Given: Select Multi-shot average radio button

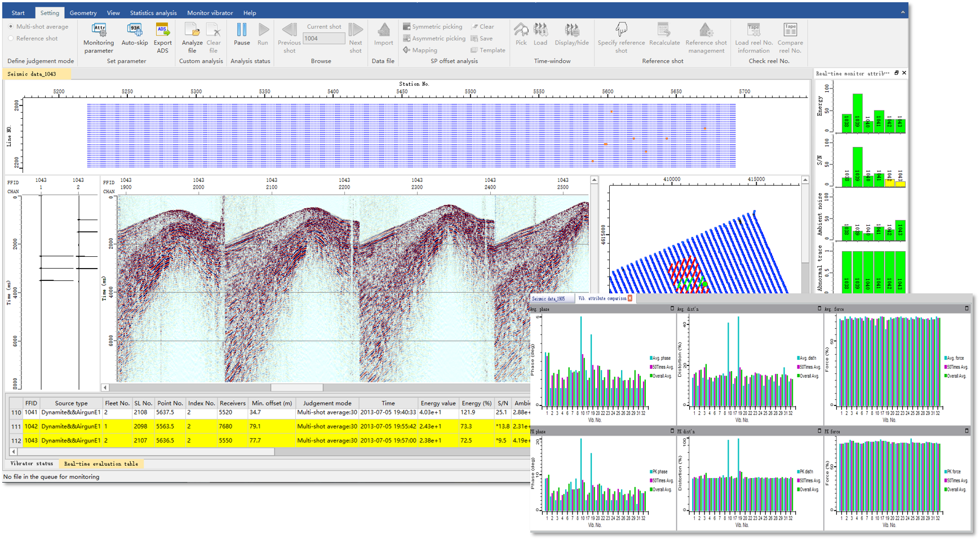Looking at the screenshot, I should point(11,26).
